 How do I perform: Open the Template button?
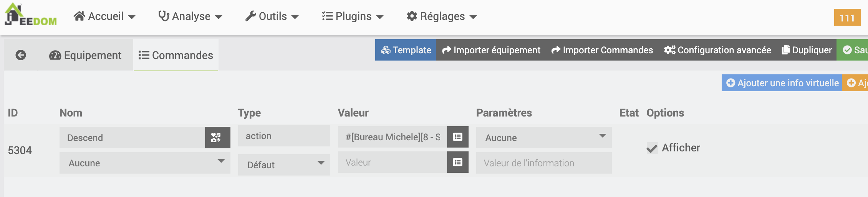point(406,50)
